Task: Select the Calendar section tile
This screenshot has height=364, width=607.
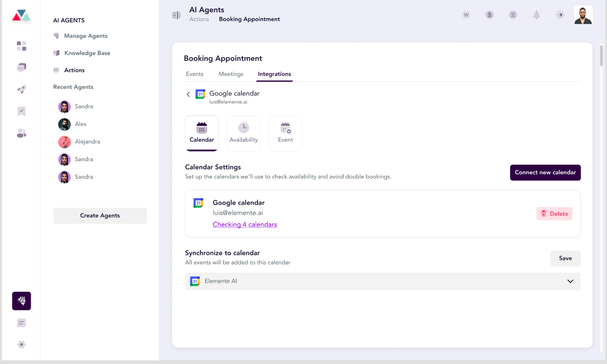Action: pos(202,133)
